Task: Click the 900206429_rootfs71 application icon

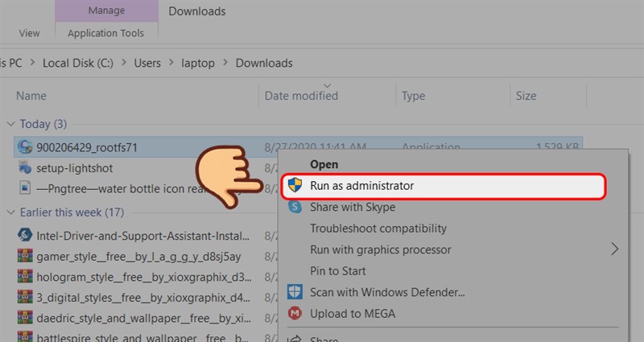Action: coord(25,147)
